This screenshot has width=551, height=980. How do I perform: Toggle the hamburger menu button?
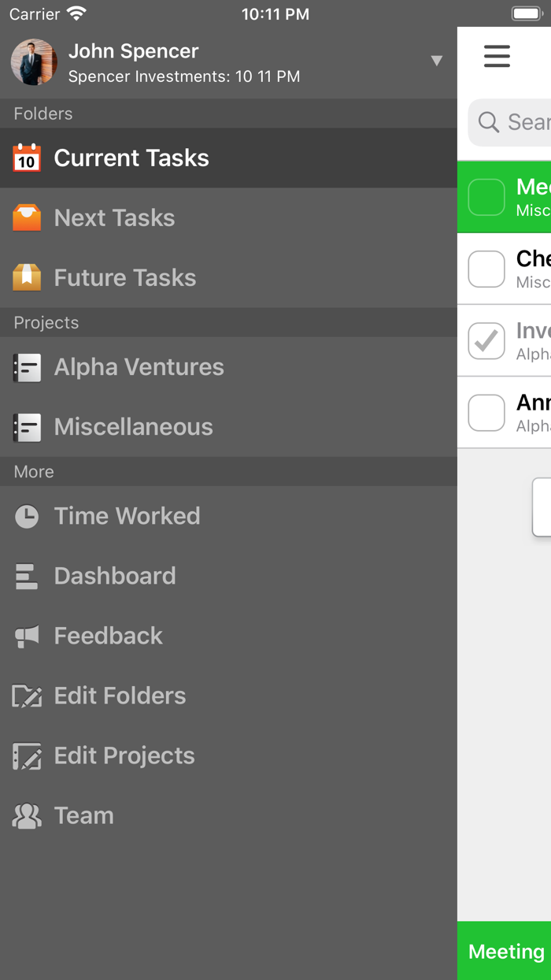click(497, 56)
